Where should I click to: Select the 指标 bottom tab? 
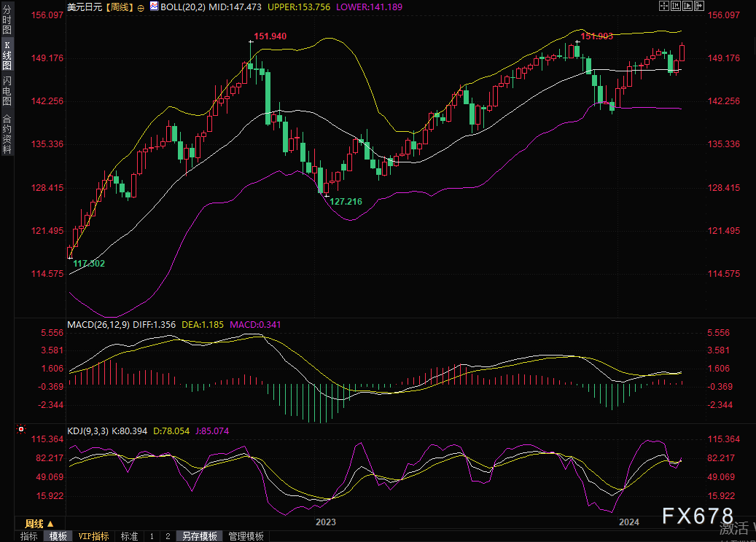click(29, 536)
